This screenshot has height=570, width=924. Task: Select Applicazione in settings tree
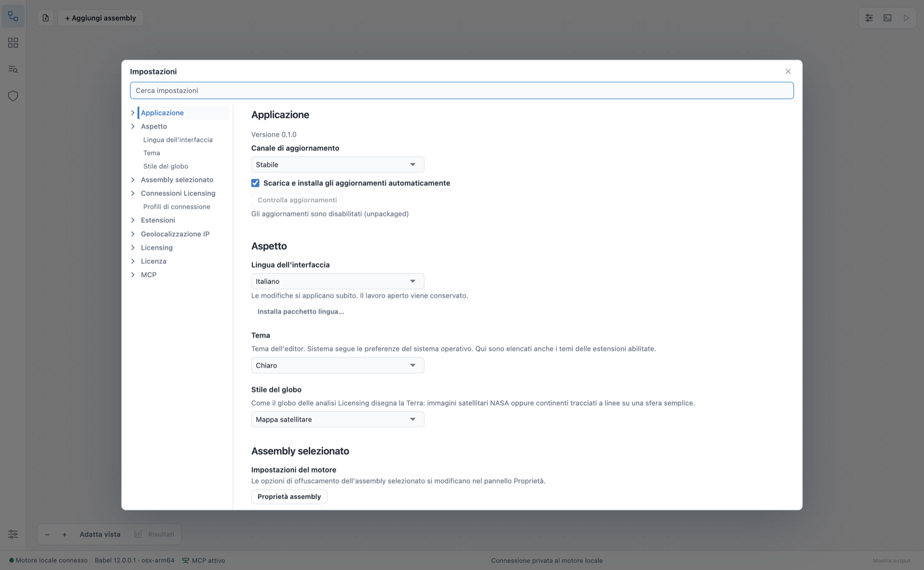click(x=162, y=113)
